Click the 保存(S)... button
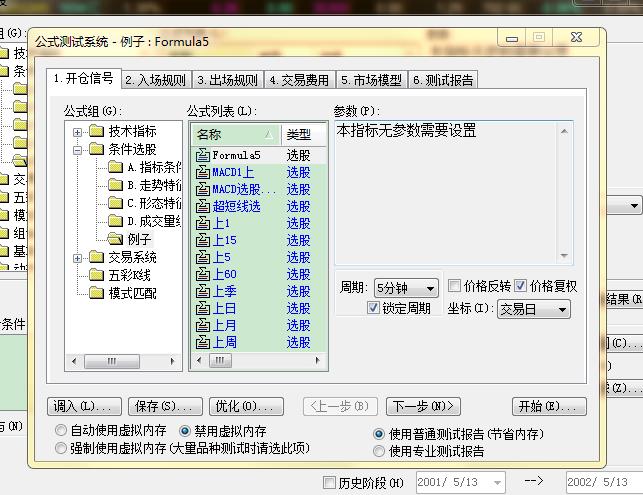 pos(165,406)
